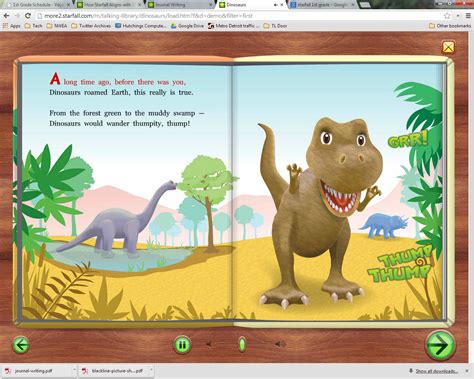
Task: Expand options arrow for blackline-picture download
Action: click(151, 371)
